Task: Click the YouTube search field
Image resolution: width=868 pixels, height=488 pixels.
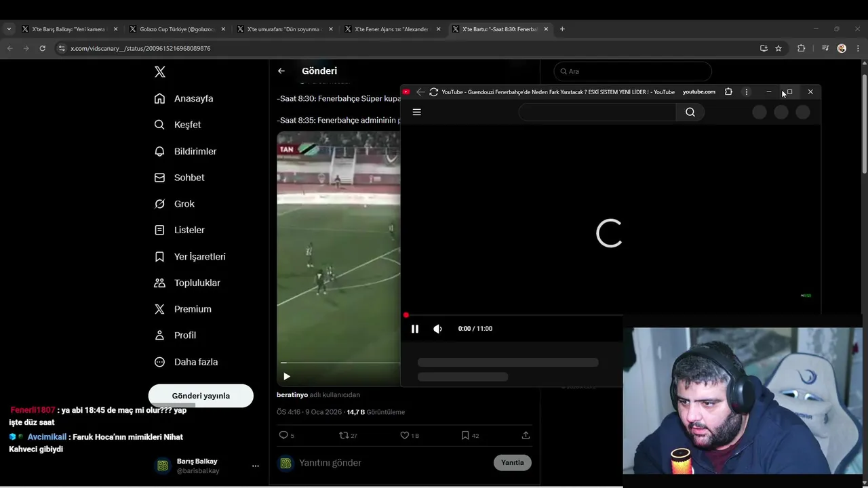Action: click(597, 113)
